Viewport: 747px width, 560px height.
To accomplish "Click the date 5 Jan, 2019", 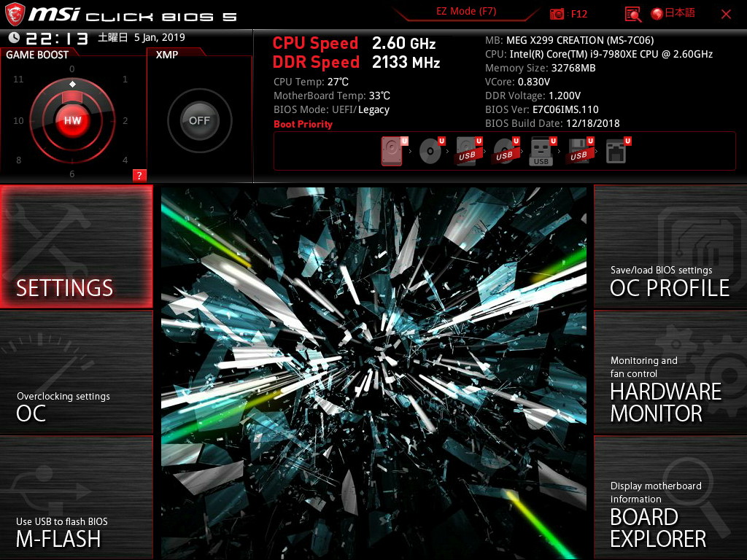I will 159,37.
